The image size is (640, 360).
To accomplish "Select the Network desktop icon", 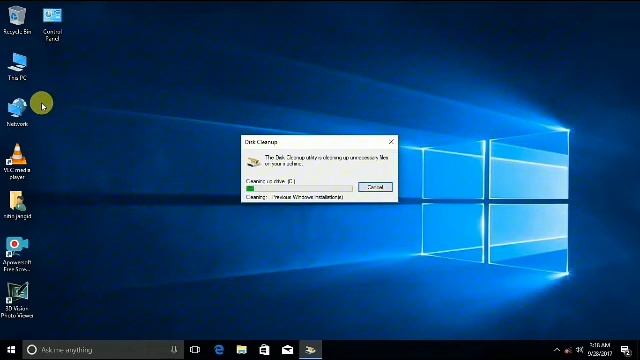I will pyautogui.click(x=17, y=112).
